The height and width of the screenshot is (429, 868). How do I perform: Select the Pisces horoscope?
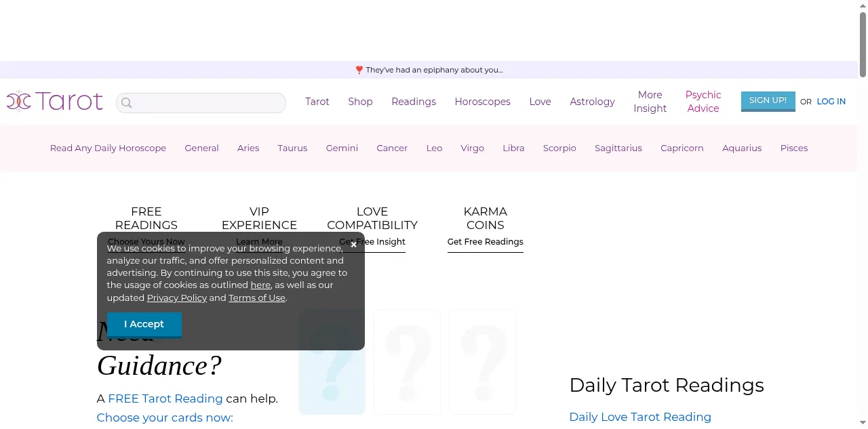click(793, 148)
